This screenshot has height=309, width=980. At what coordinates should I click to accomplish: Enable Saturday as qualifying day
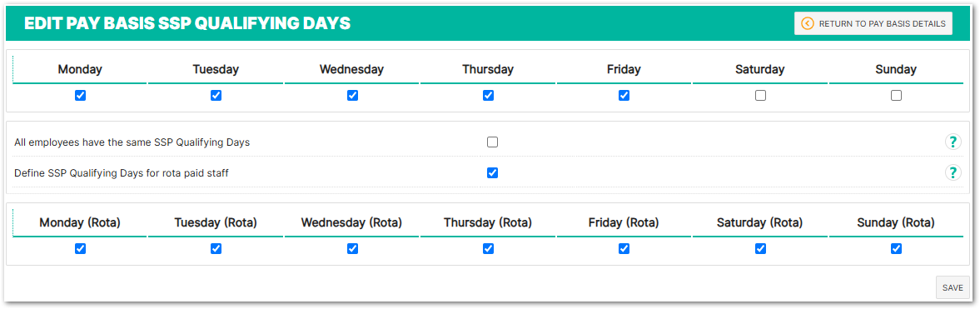tap(760, 96)
